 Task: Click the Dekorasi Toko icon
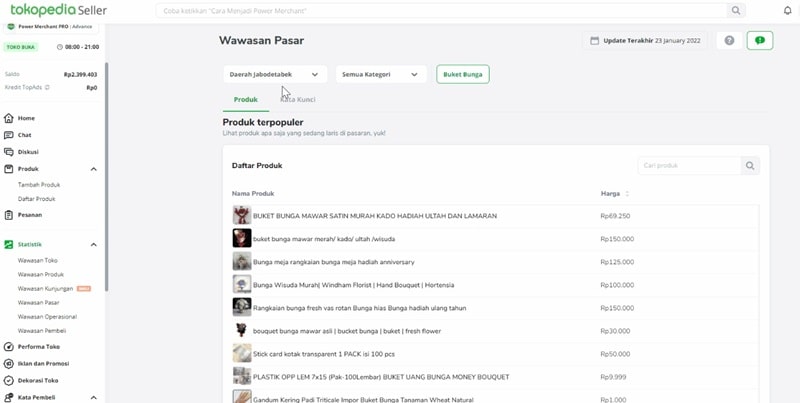[9, 381]
